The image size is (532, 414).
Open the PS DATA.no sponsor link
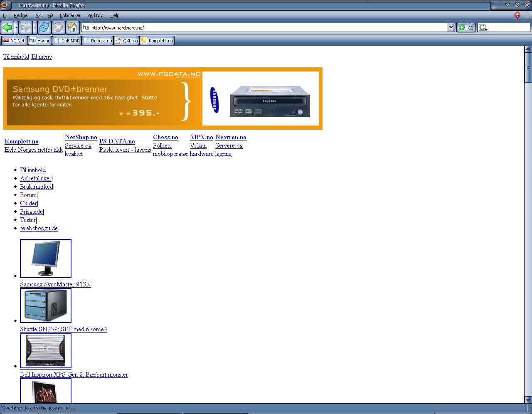coord(117,141)
